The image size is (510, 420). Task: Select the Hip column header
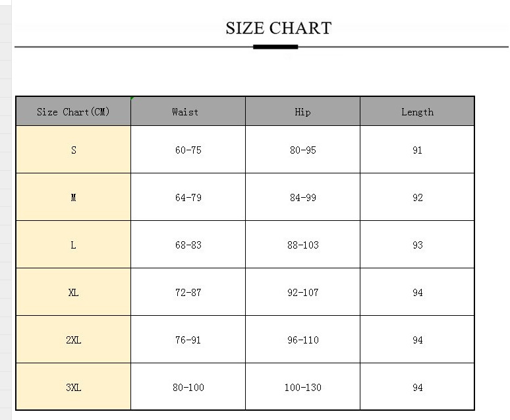302,111
